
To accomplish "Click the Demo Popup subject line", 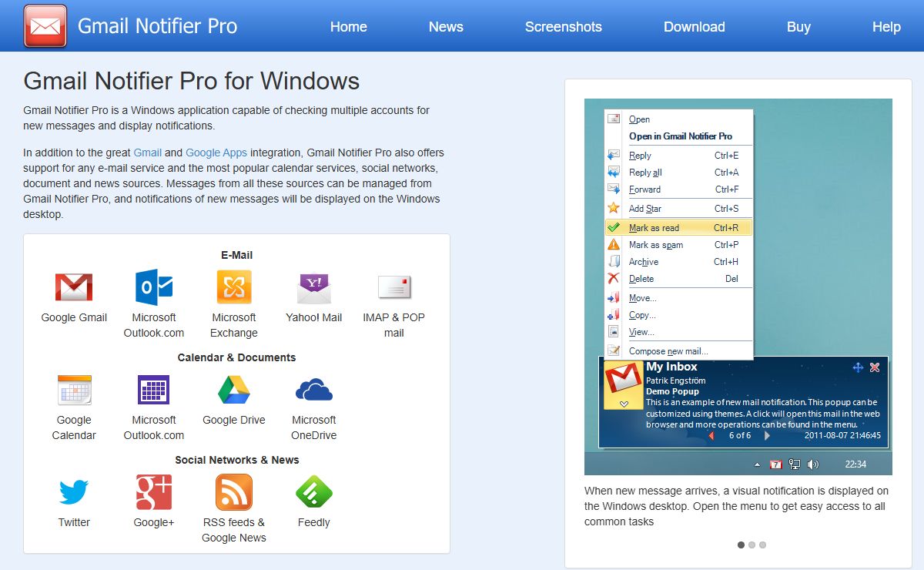I will pyautogui.click(x=673, y=391).
